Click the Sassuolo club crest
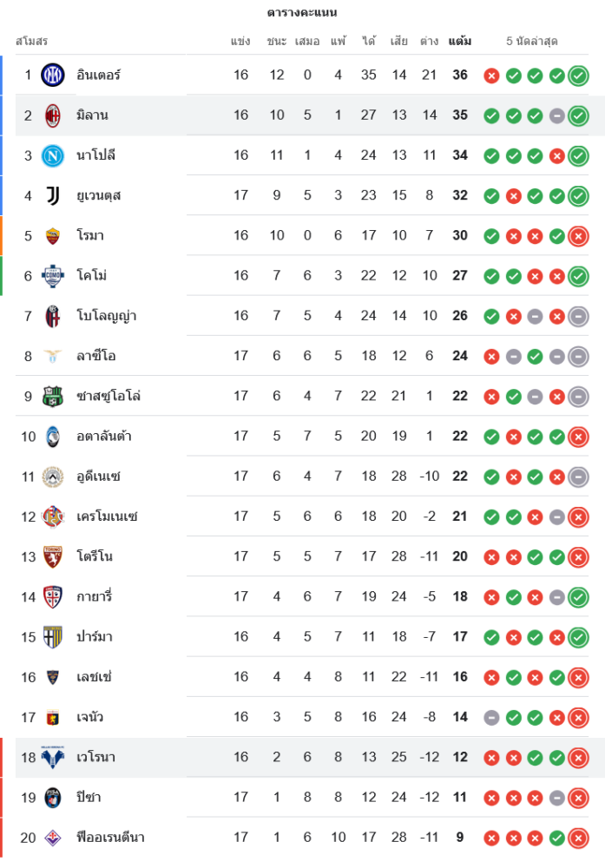The height and width of the screenshot is (868, 605). click(53, 396)
